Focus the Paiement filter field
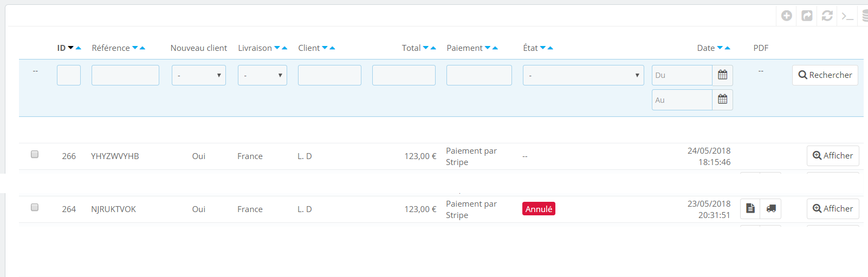The width and height of the screenshot is (868, 277). 479,75
